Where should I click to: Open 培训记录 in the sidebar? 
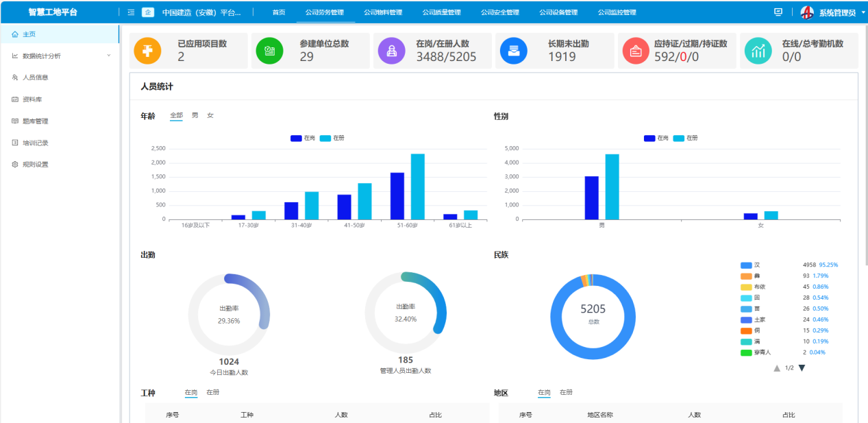(35, 143)
